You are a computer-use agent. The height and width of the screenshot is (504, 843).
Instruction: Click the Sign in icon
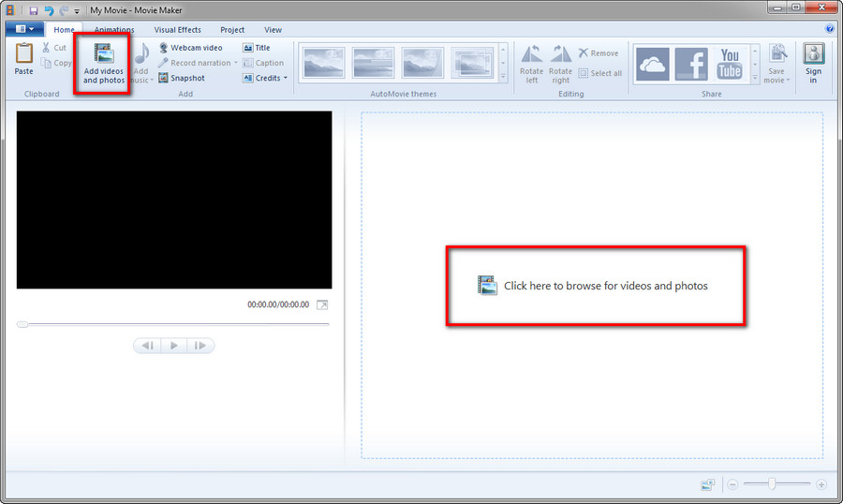coord(813,53)
